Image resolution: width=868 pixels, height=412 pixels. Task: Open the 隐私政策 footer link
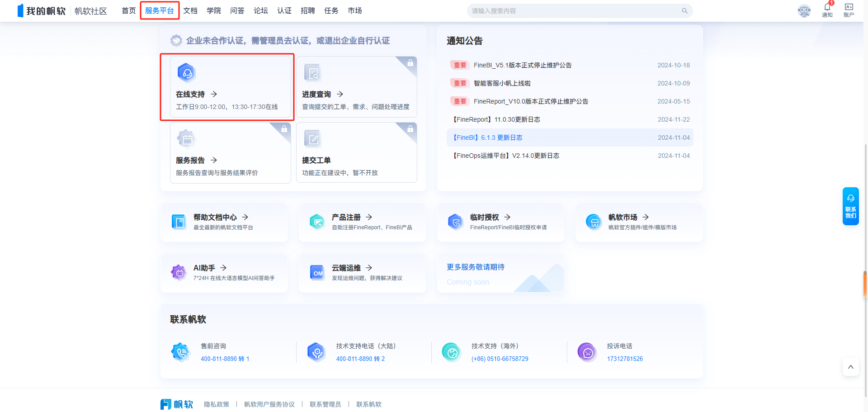(217, 404)
